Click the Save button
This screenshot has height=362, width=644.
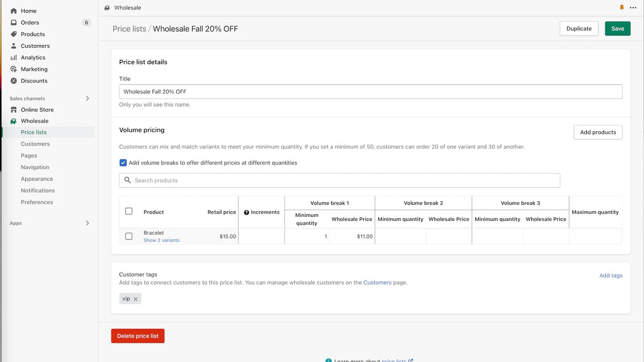point(617,29)
